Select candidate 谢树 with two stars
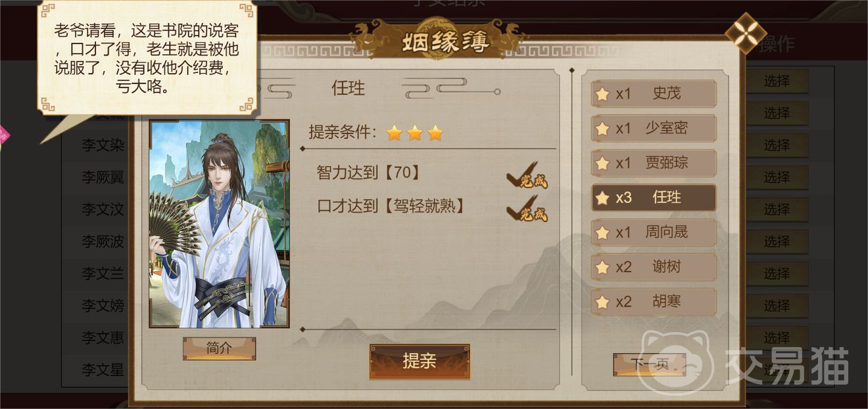The width and height of the screenshot is (868, 409). click(654, 268)
